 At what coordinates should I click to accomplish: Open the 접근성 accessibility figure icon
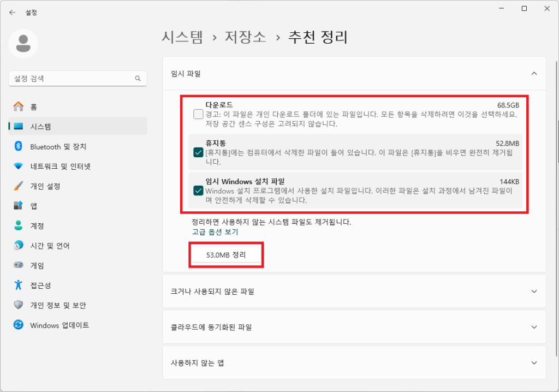pyautogui.click(x=18, y=285)
